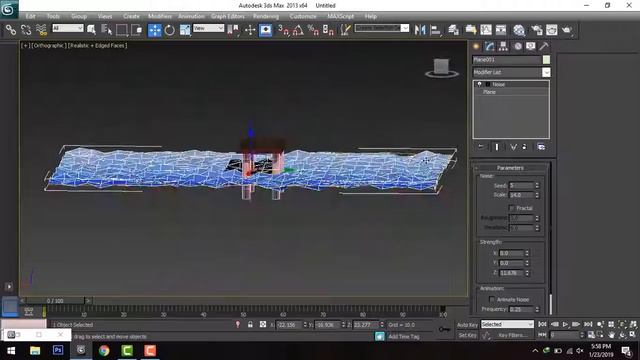Open the Create command panel tab
The height and width of the screenshot is (360, 640).
tap(476, 46)
